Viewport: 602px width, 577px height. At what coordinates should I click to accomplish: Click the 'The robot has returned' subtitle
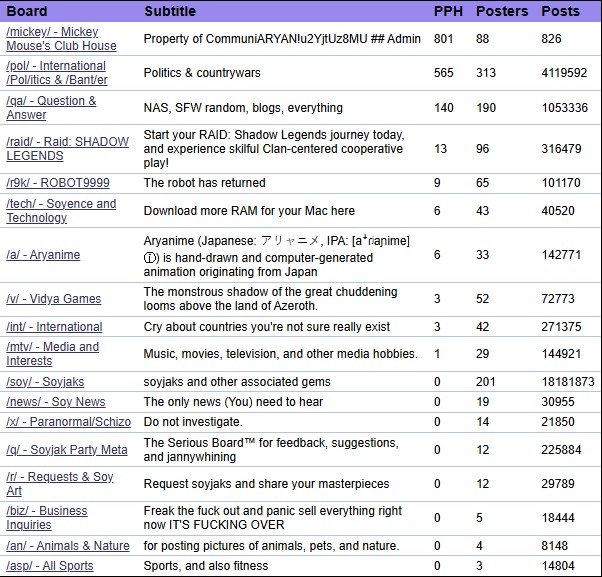(x=205, y=183)
